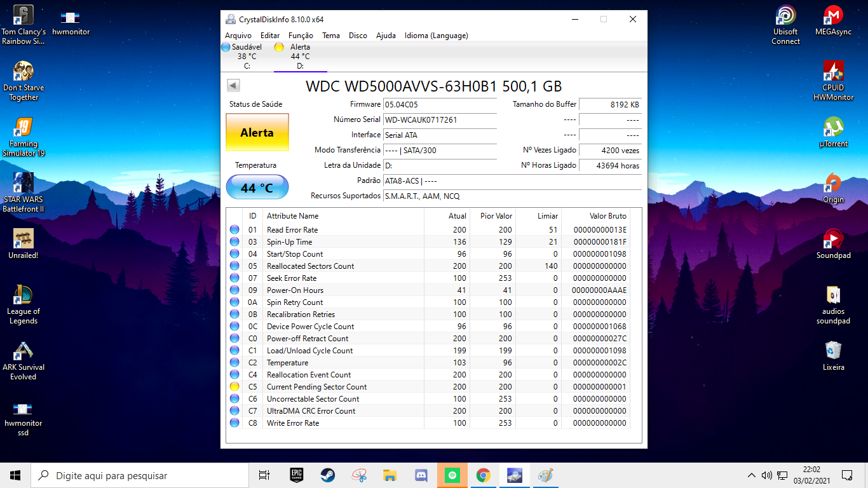
Task: Open the Lixeira recycle bin
Action: (x=833, y=356)
